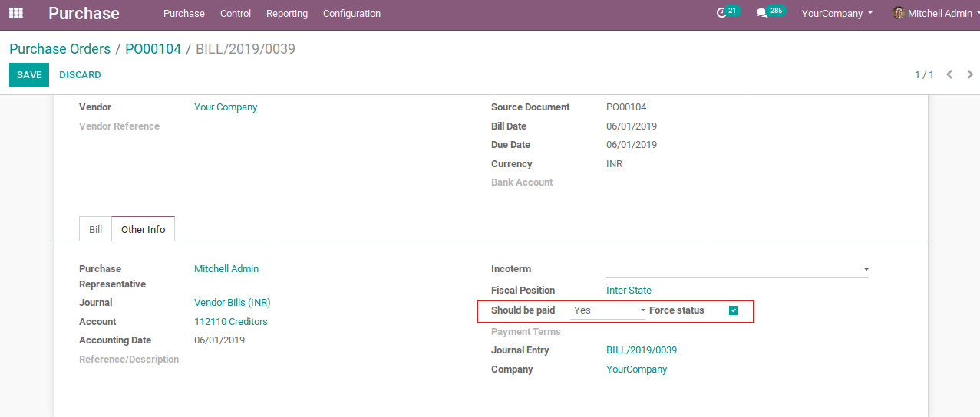
Task: Click Mitchell Admin user avatar
Action: [x=899, y=13]
